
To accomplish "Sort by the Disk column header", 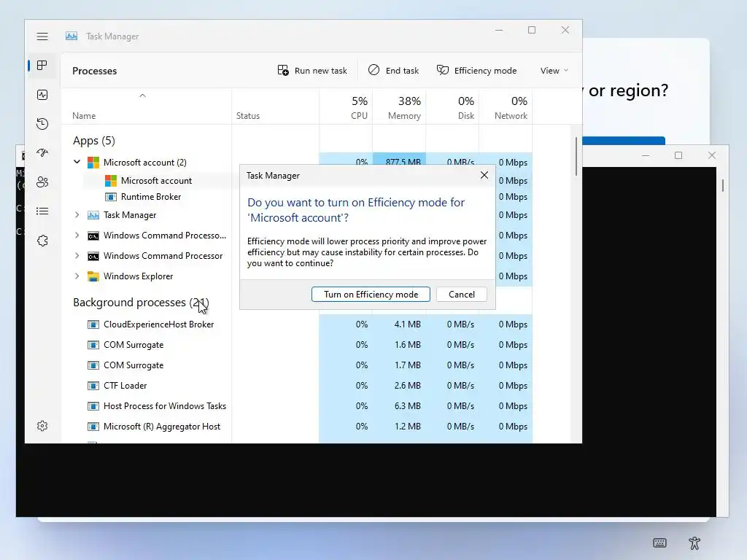I will (452, 108).
